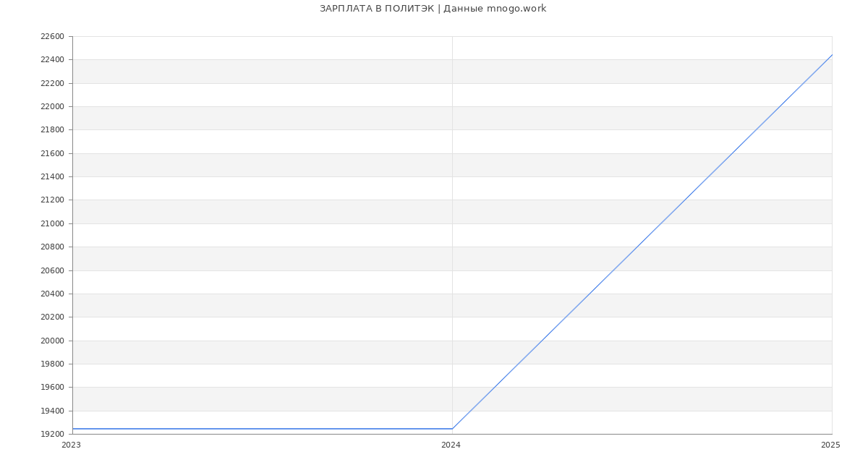Click the 22400 y-axis label
The height and width of the screenshot is (470, 868).
[x=51, y=60]
